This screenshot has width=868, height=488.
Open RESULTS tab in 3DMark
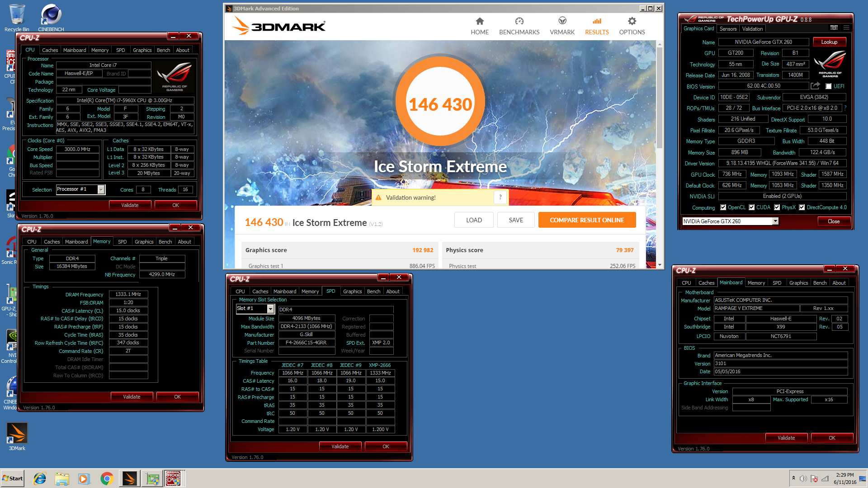pyautogui.click(x=597, y=26)
